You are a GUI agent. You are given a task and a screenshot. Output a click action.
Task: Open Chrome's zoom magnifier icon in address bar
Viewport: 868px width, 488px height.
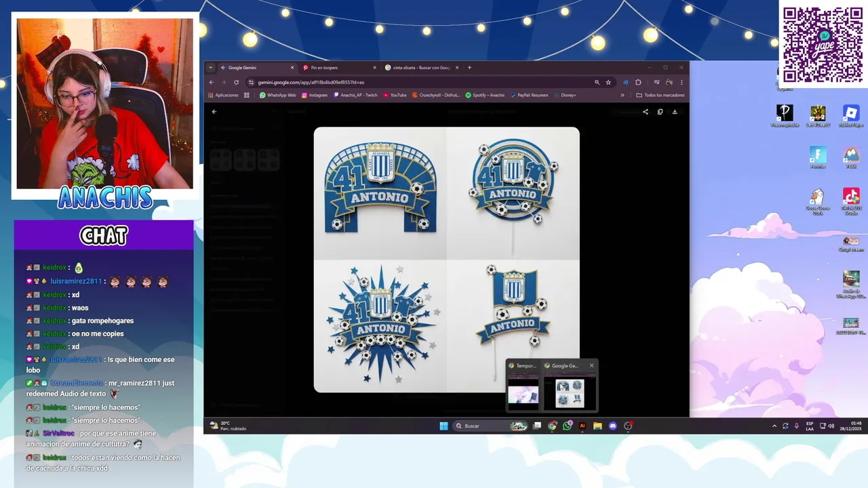(x=597, y=82)
